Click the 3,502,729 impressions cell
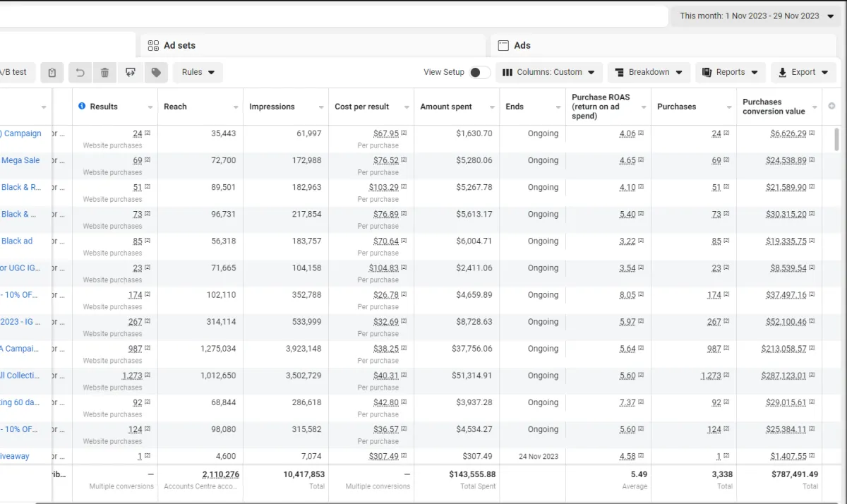Screen dimensions: 847x504 pos(304,376)
